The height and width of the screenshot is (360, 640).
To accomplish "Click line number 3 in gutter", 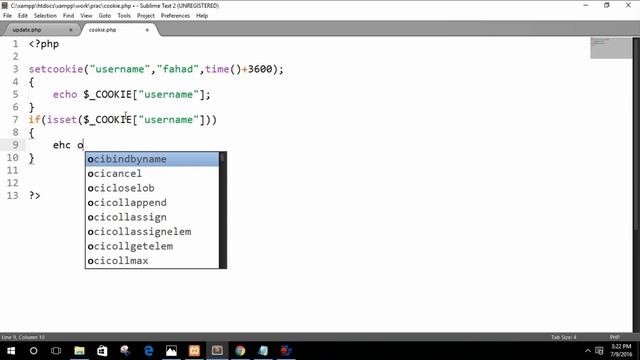I will click(x=16, y=69).
